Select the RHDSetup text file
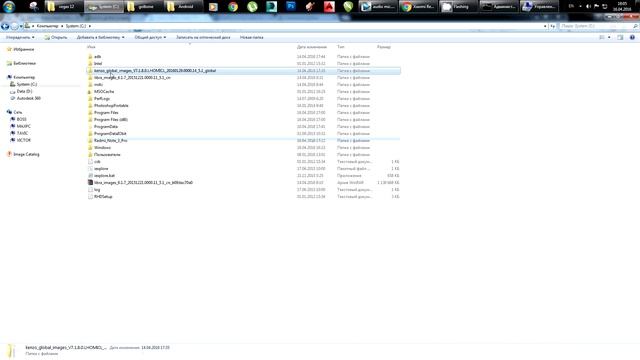This screenshot has width=640, height=360. (103, 197)
